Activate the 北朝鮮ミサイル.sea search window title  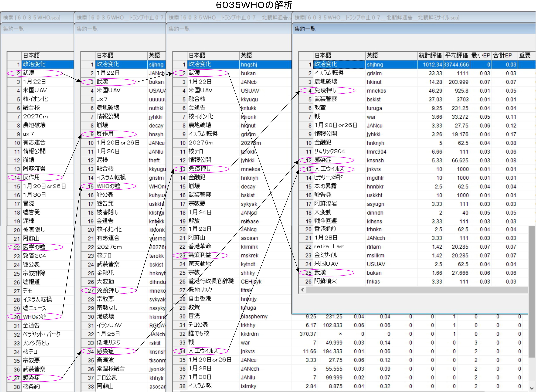point(377,18)
